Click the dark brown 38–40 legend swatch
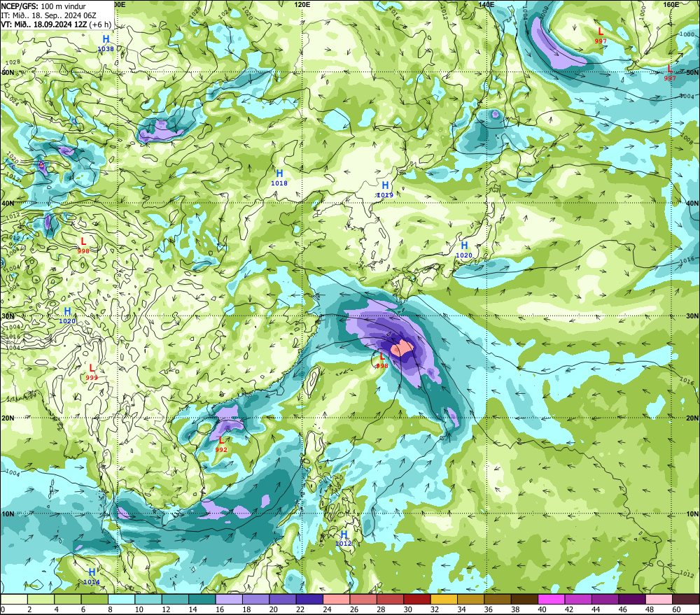This screenshot has height=615, width=700. (x=524, y=600)
